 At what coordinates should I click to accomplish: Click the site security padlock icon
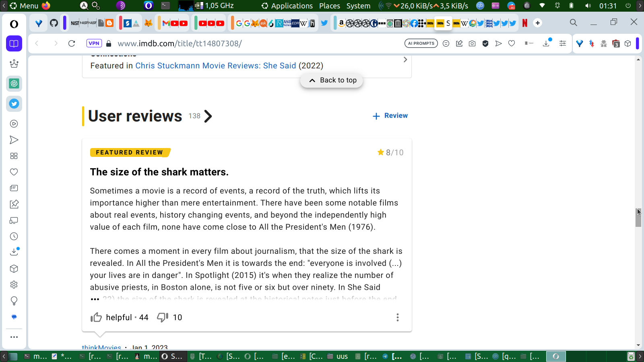click(x=108, y=43)
